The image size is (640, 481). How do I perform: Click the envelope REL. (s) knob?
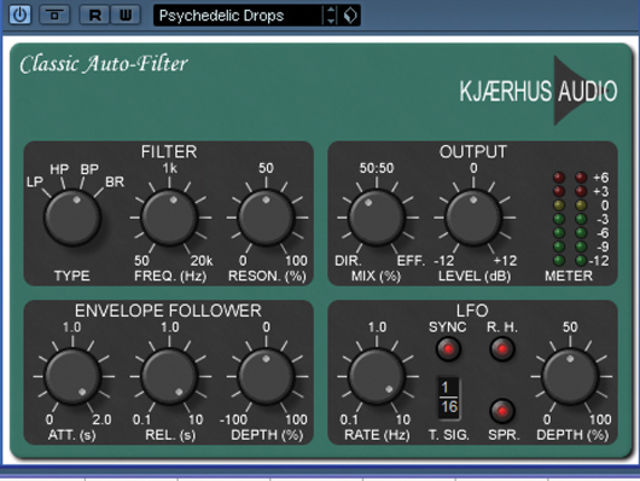pos(169,376)
